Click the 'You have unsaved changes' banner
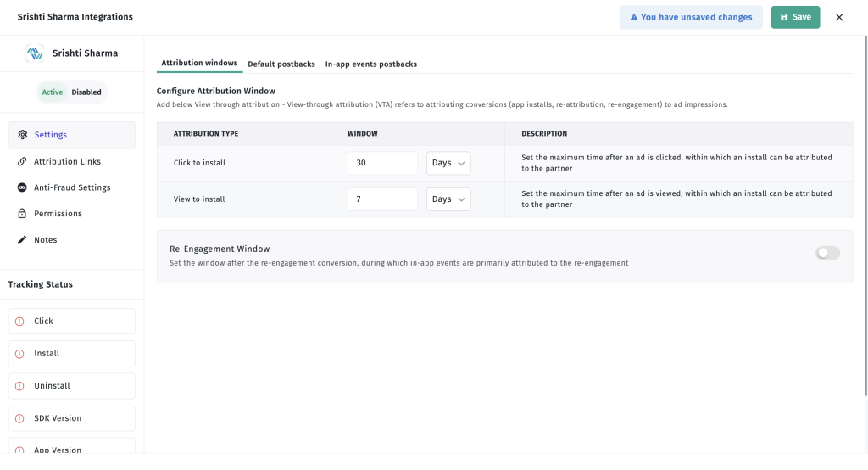Image resolution: width=868 pixels, height=470 pixels. 691,17
